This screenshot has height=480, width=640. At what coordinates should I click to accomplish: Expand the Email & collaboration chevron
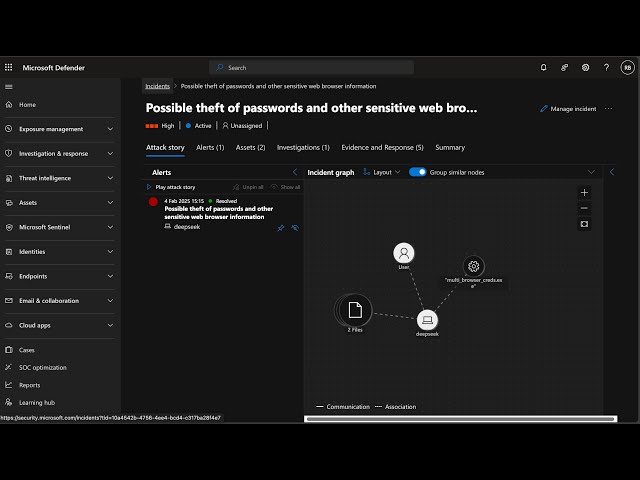[x=110, y=300]
